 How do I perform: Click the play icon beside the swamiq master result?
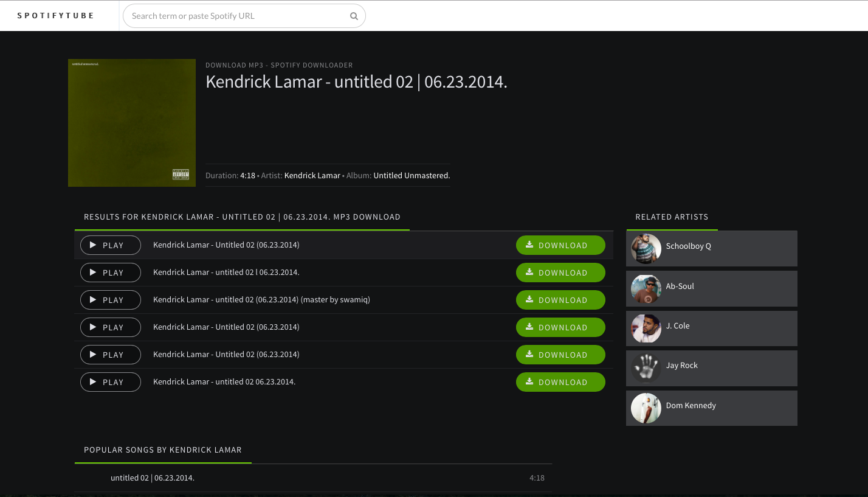tap(94, 299)
